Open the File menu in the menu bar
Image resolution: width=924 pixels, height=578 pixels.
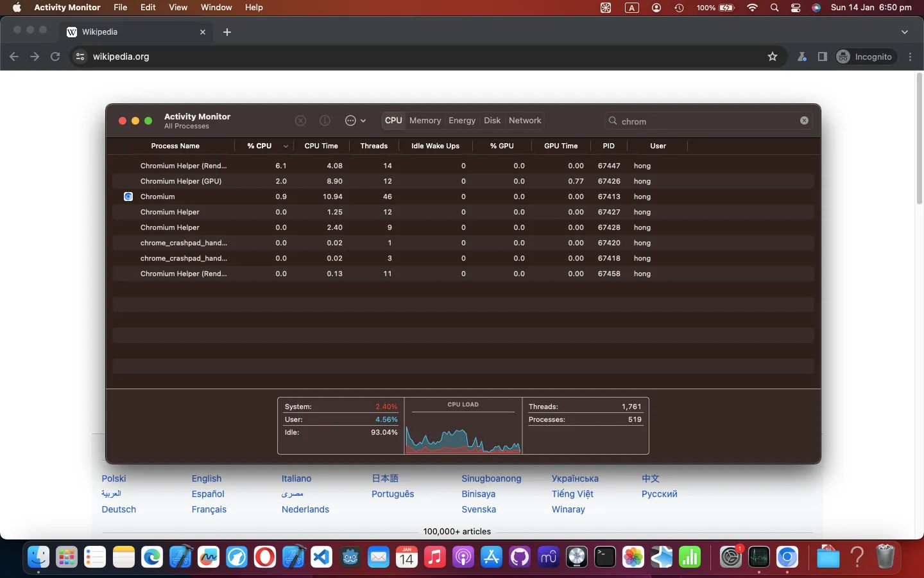pos(120,8)
